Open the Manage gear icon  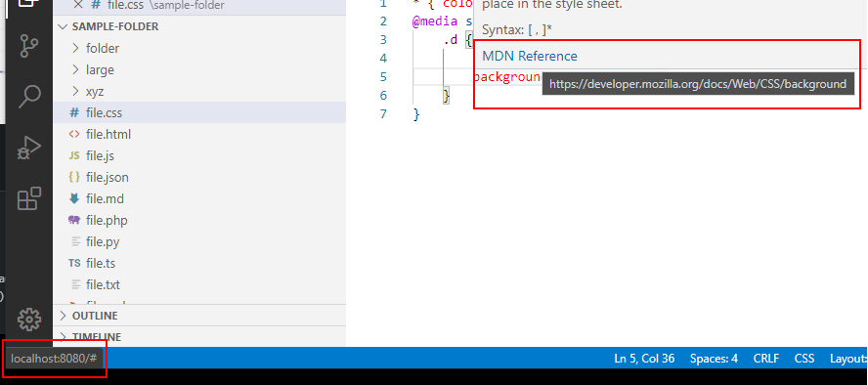point(29,320)
